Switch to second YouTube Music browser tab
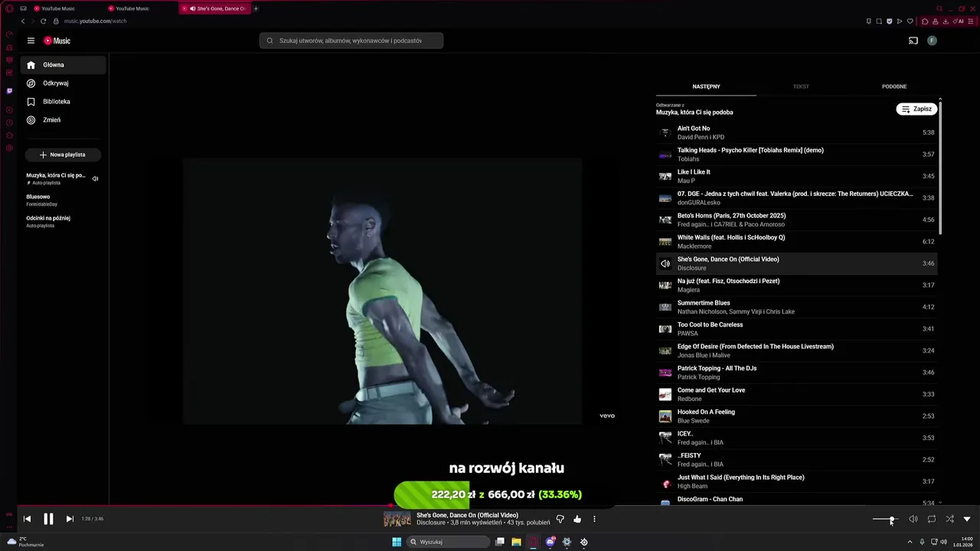980x551 pixels. [x=132, y=8]
